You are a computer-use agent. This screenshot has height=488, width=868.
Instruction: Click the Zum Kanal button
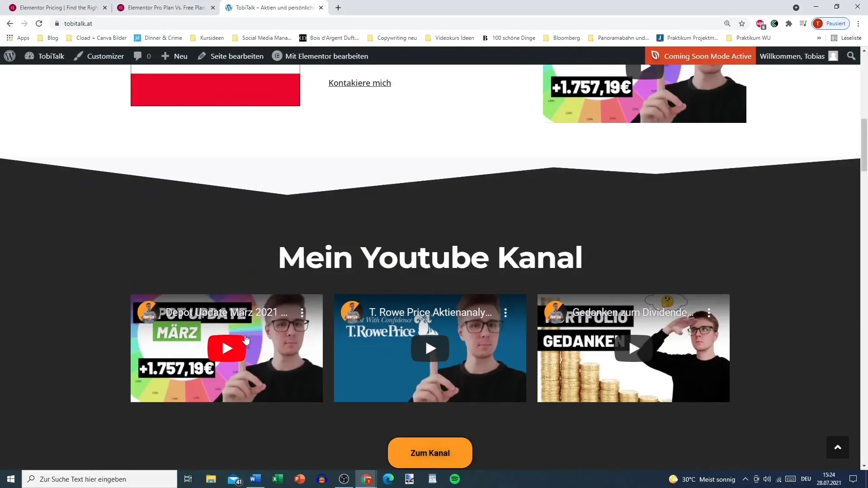430,453
